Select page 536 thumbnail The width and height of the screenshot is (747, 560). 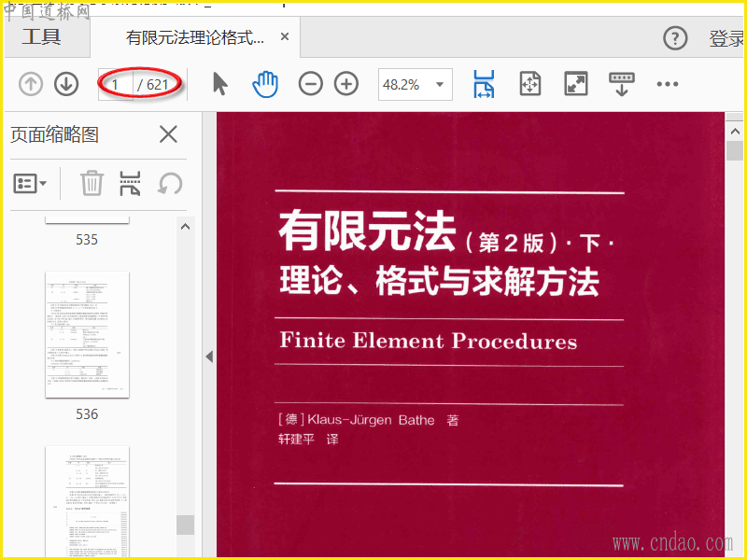coord(87,335)
